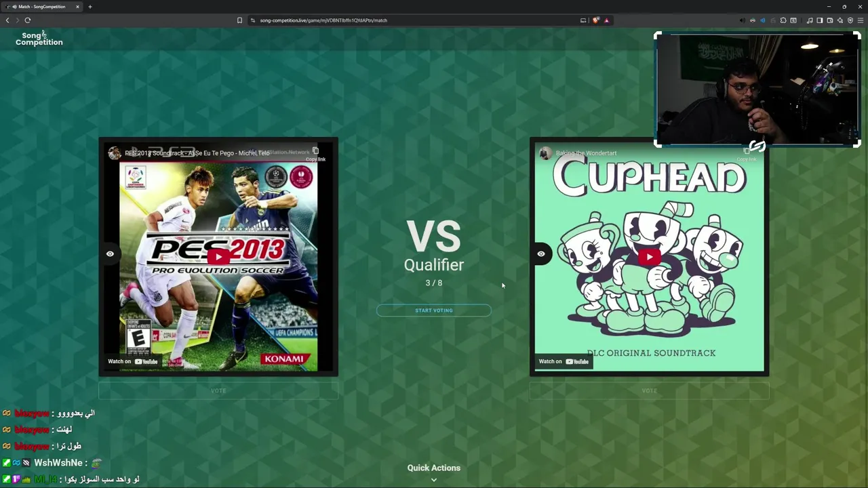The width and height of the screenshot is (868, 488).
Task: Click the START VOTING button
Action: pos(434,310)
